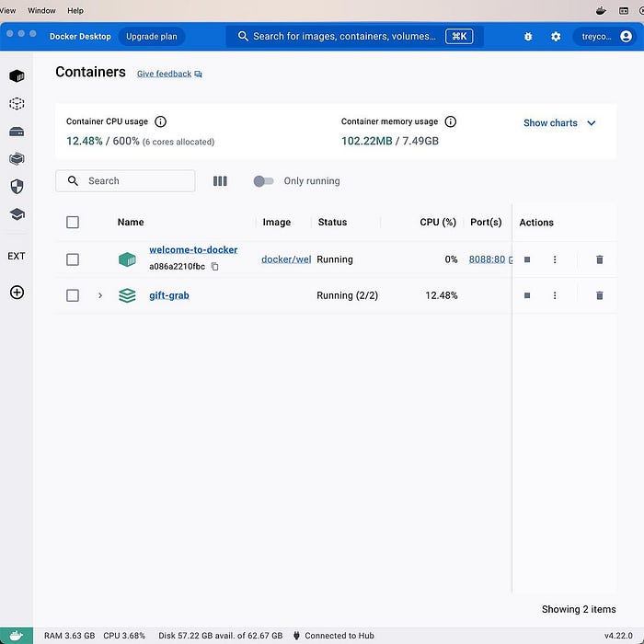Open Docker Scout shield icon in sidebar

17,187
